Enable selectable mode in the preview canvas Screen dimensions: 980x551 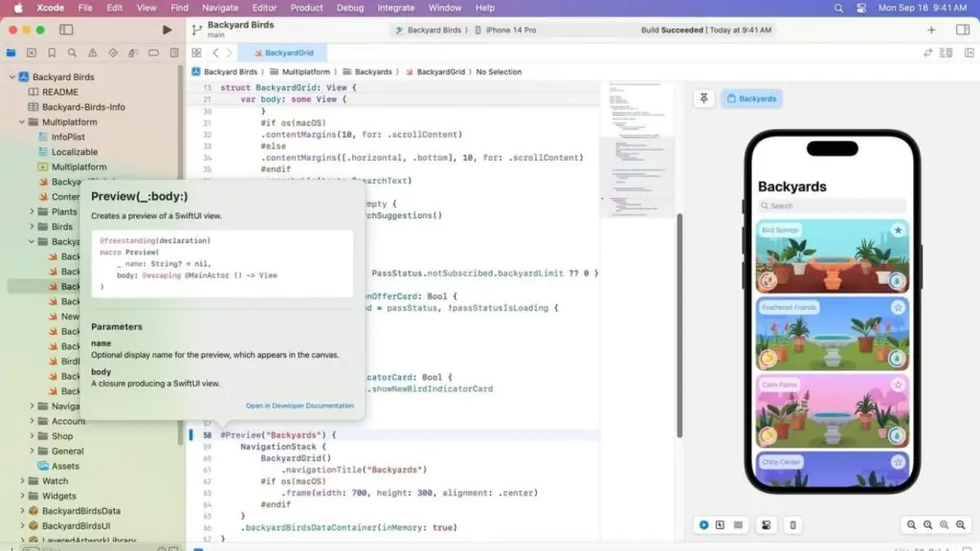pos(722,524)
